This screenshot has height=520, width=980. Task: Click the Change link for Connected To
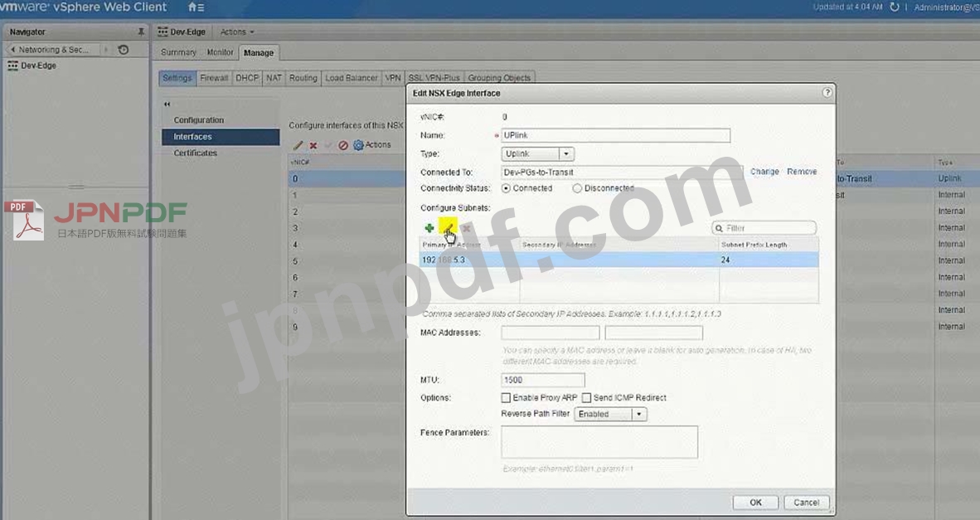[x=764, y=172]
